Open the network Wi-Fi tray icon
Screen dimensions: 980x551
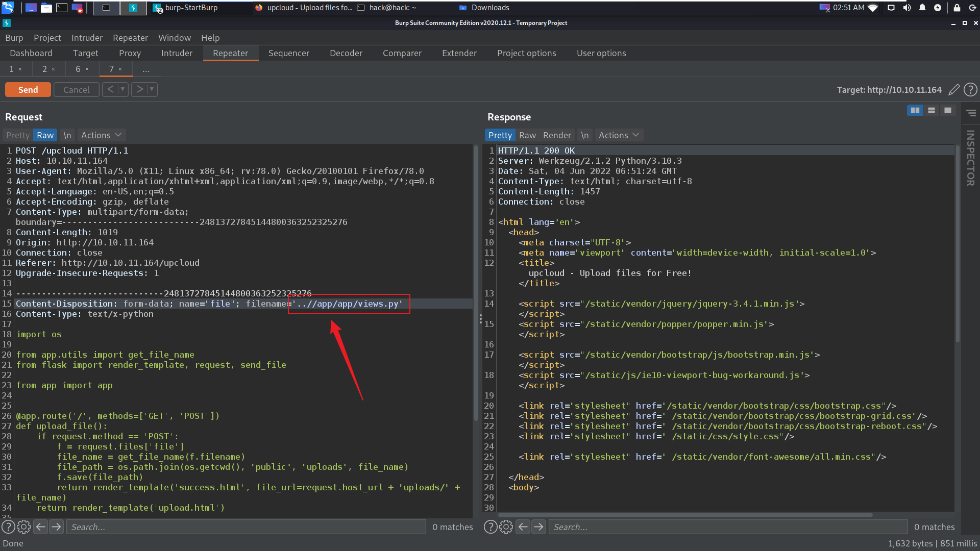pos(873,8)
